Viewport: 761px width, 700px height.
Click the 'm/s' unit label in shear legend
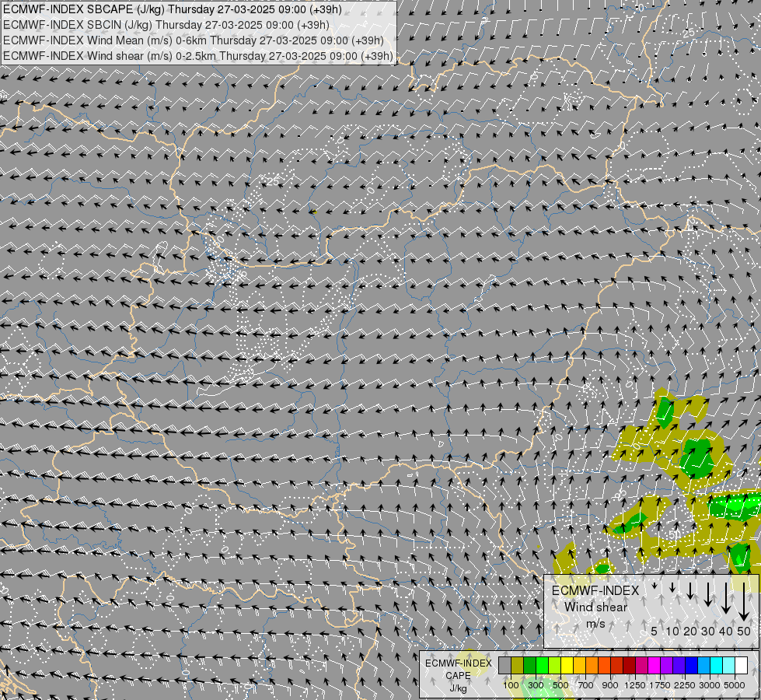click(x=595, y=623)
